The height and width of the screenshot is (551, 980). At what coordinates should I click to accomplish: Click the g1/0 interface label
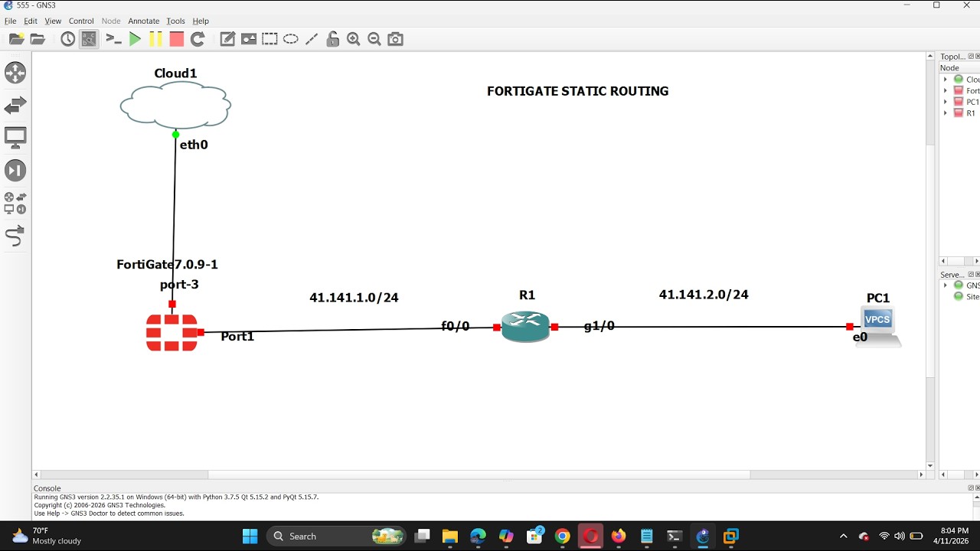599,326
